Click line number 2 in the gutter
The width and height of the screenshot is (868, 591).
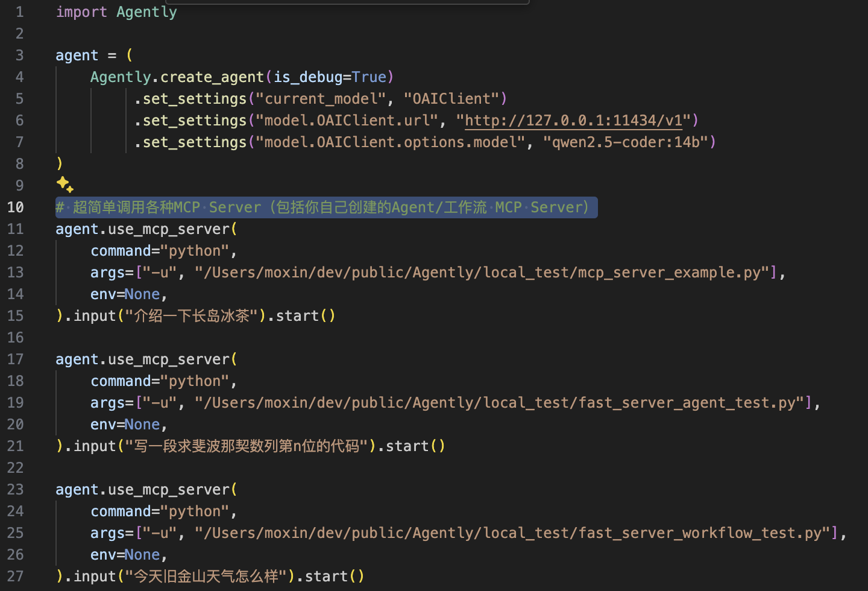point(20,34)
